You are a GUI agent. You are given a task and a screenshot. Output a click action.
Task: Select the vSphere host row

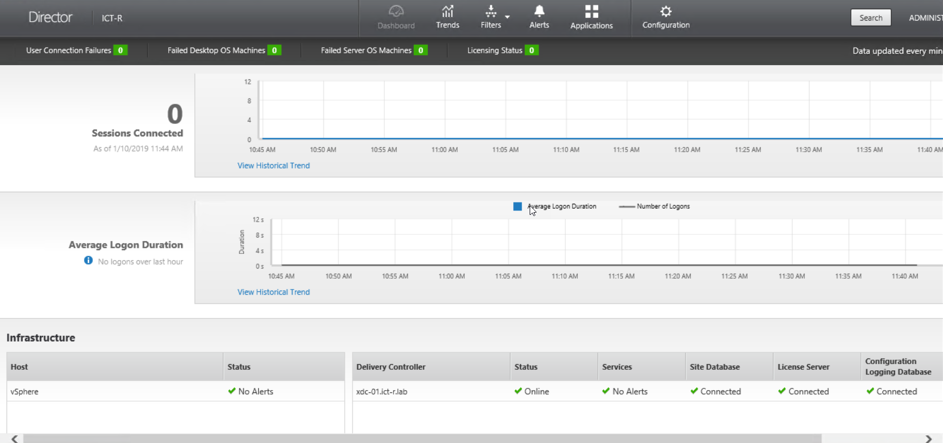[176, 391]
